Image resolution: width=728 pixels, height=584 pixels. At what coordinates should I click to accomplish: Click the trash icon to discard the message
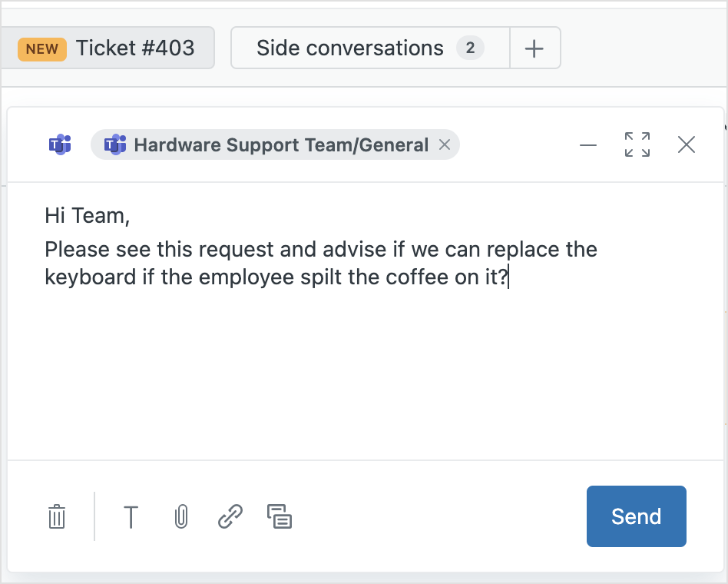click(x=56, y=516)
